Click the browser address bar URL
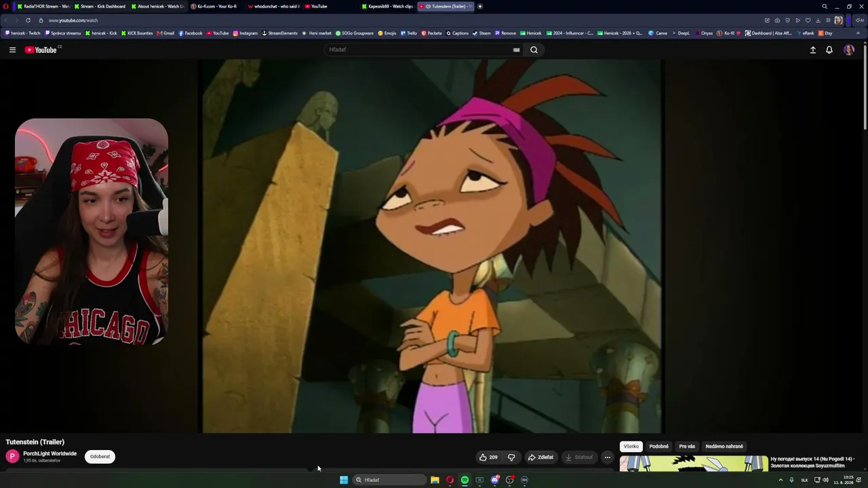Image resolution: width=868 pixels, height=488 pixels. [73, 20]
